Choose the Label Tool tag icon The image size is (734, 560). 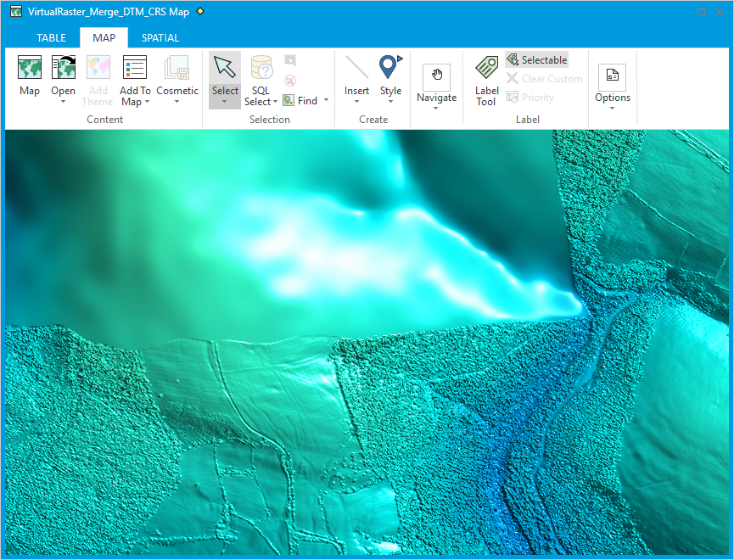pos(487,67)
